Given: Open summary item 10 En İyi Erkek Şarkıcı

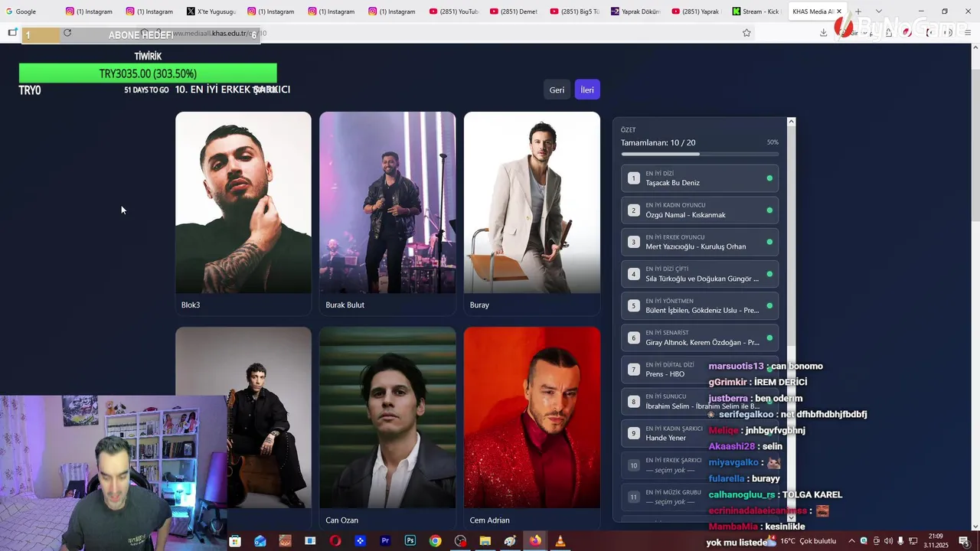Looking at the screenshot, I should coord(700,465).
